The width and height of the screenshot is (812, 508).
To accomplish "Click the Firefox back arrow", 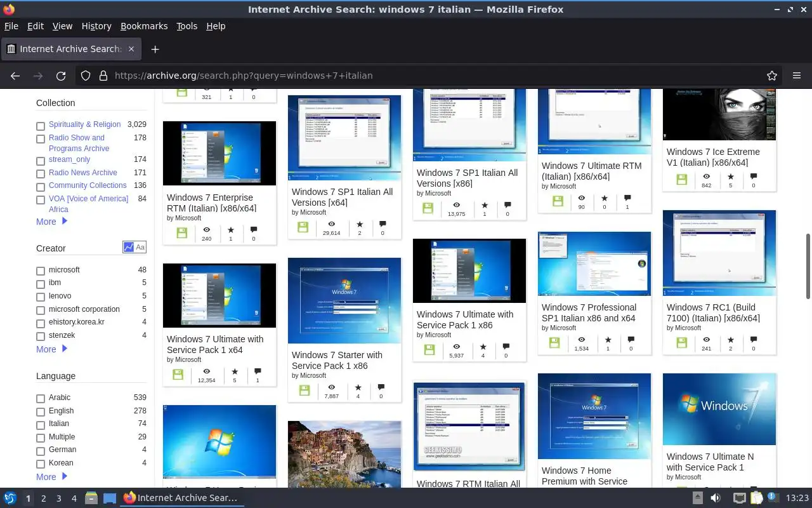I will pos(15,76).
